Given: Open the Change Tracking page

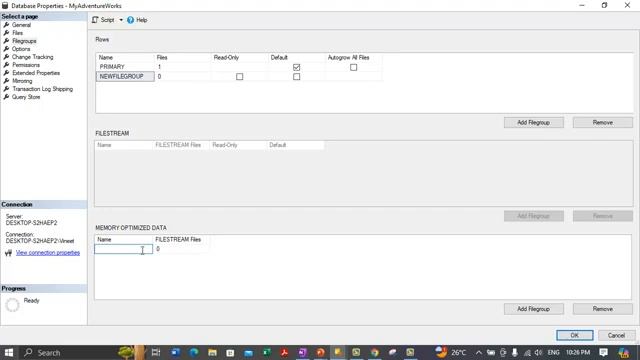Looking at the screenshot, I should coord(32,57).
